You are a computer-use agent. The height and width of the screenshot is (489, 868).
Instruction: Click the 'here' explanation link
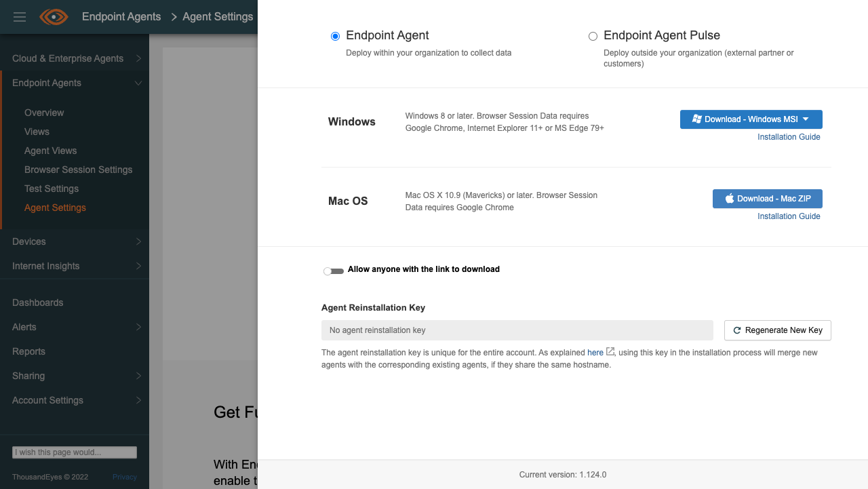pyautogui.click(x=595, y=353)
